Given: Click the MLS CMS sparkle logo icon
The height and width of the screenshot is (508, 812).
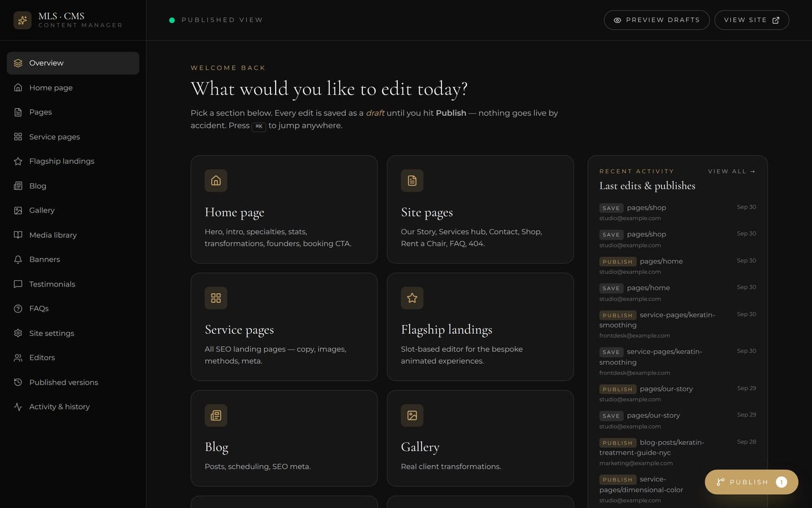Looking at the screenshot, I should pyautogui.click(x=22, y=20).
